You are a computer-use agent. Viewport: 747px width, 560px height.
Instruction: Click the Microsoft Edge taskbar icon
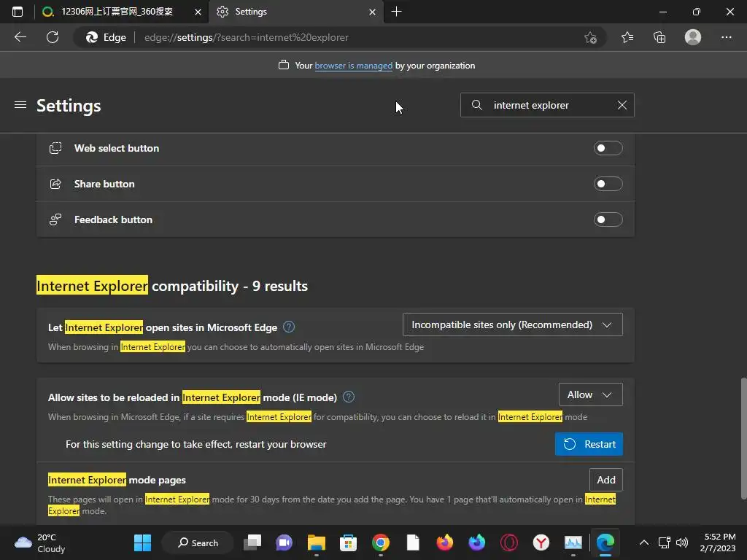(x=605, y=542)
